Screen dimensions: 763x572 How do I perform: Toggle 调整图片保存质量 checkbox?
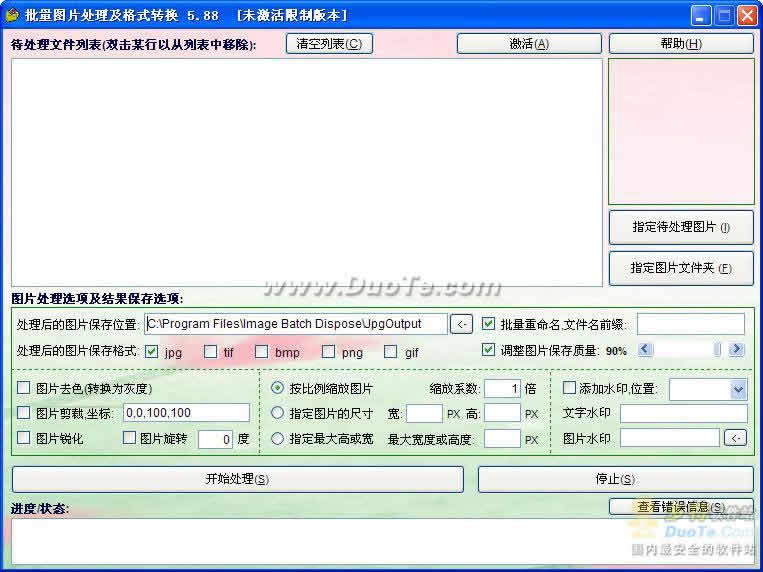click(488, 350)
